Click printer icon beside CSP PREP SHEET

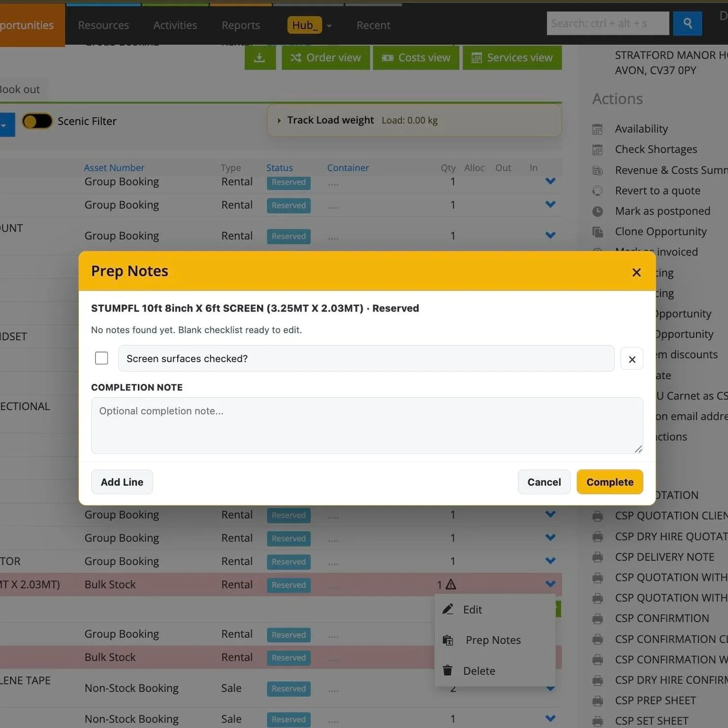tap(598, 701)
